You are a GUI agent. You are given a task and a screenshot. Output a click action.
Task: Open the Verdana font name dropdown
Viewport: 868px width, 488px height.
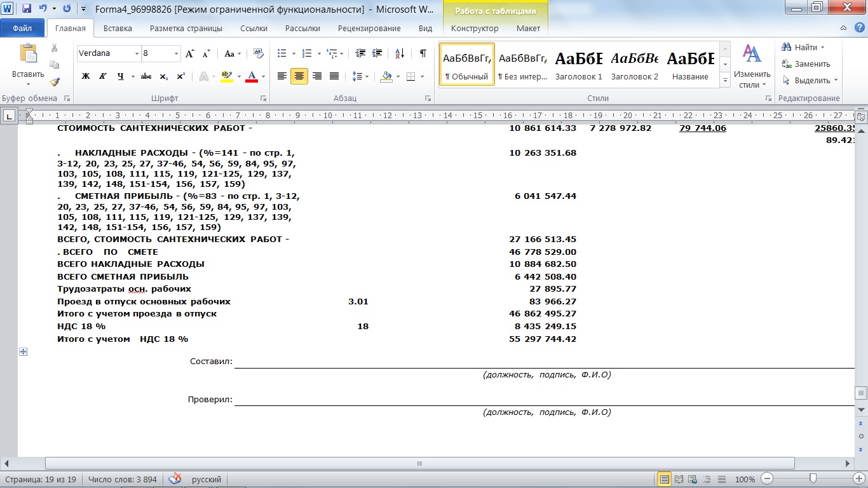click(x=137, y=53)
